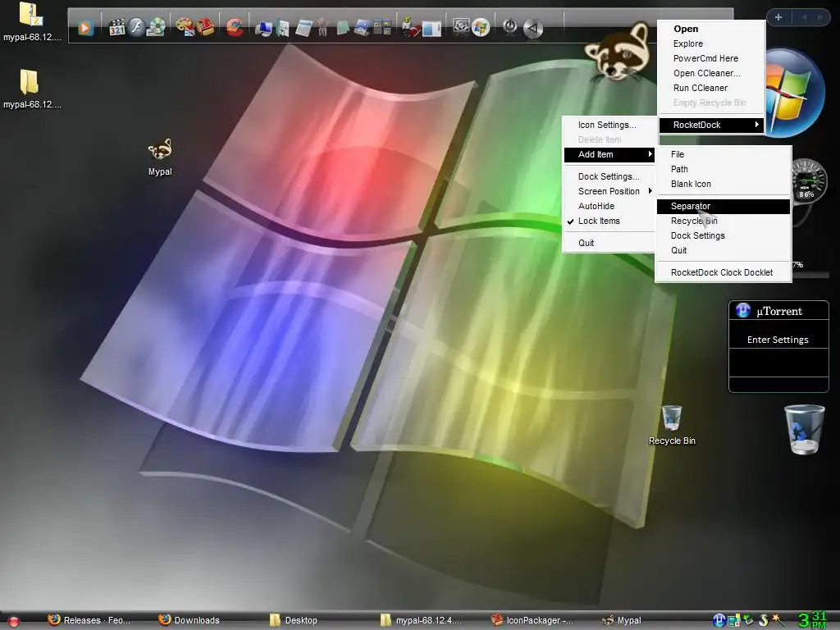
Task: Launch the orange media player dock icon
Action: pos(84,28)
